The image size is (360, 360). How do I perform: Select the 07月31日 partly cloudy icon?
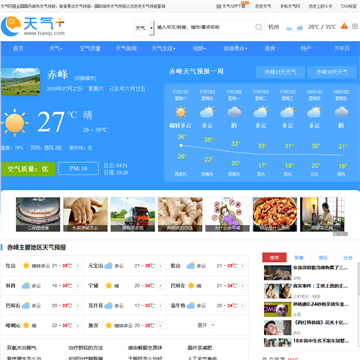pyautogui.click(x=287, y=112)
